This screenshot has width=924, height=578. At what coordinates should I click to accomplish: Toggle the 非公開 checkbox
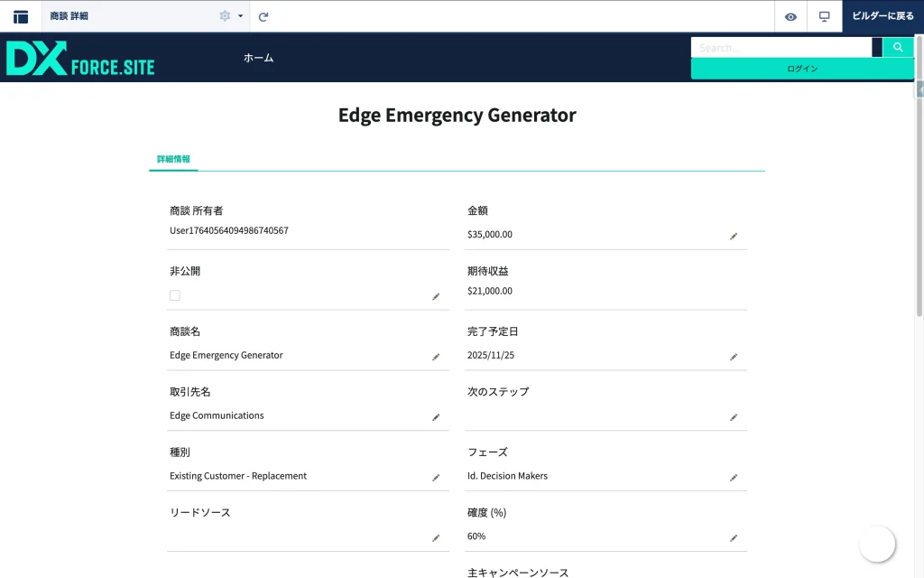[175, 295]
